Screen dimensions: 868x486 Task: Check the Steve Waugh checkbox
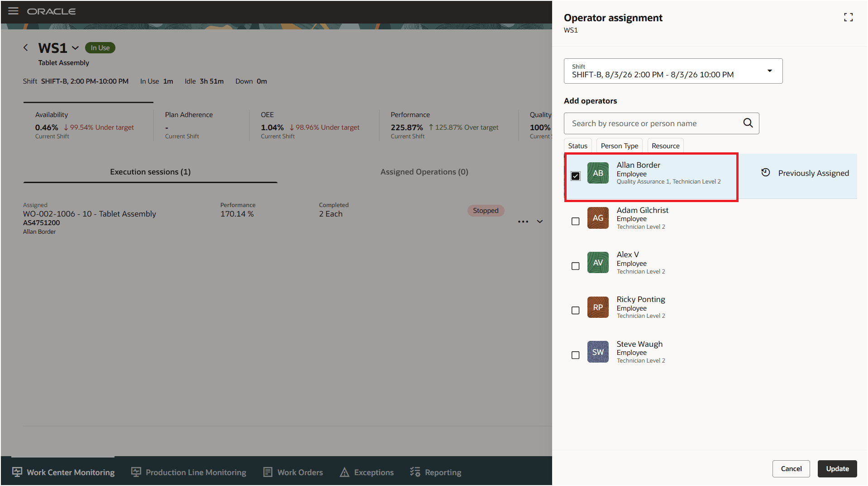coord(575,355)
